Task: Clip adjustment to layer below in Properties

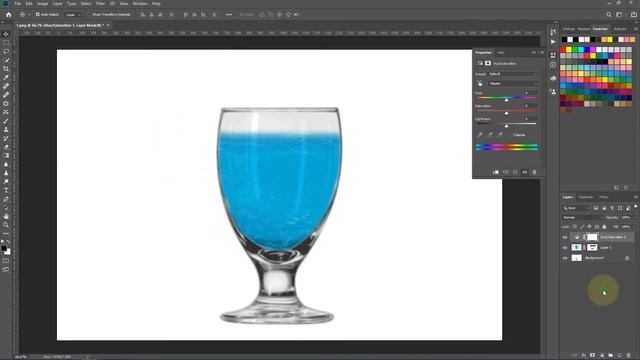Action: click(496, 172)
